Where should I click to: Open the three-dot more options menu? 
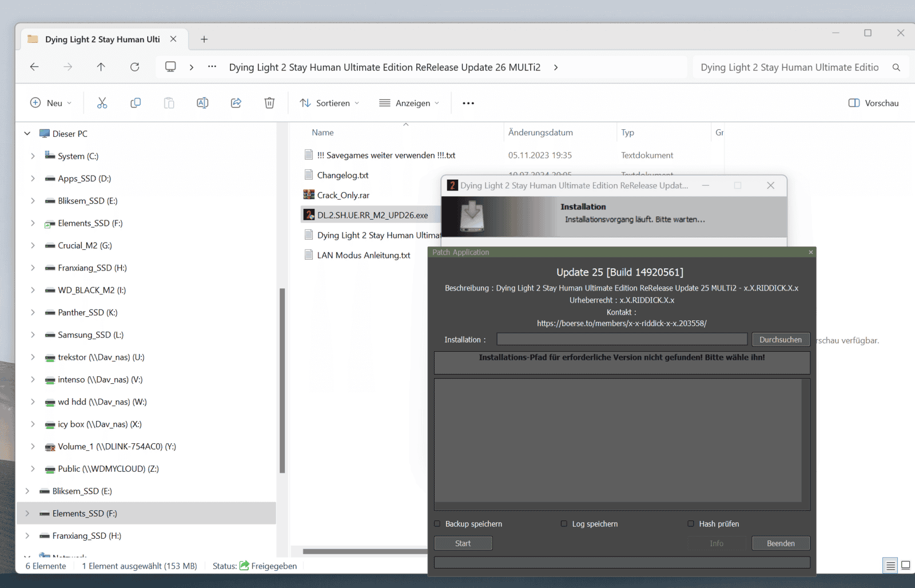pyautogui.click(x=468, y=103)
